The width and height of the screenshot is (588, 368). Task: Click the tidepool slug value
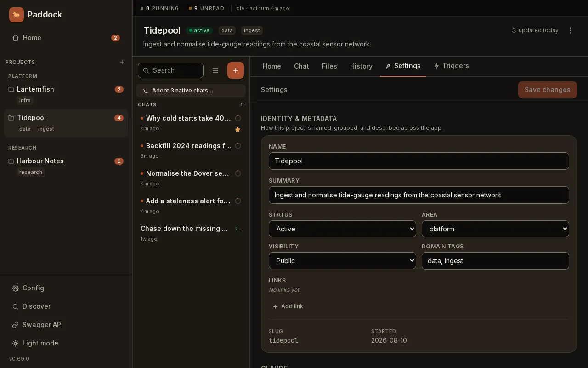(283, 341)
